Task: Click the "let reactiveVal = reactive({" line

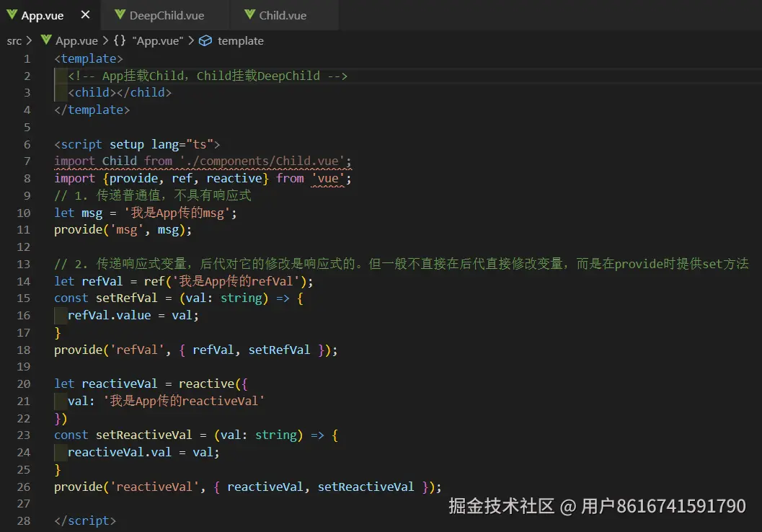Action: click(151, 384)
